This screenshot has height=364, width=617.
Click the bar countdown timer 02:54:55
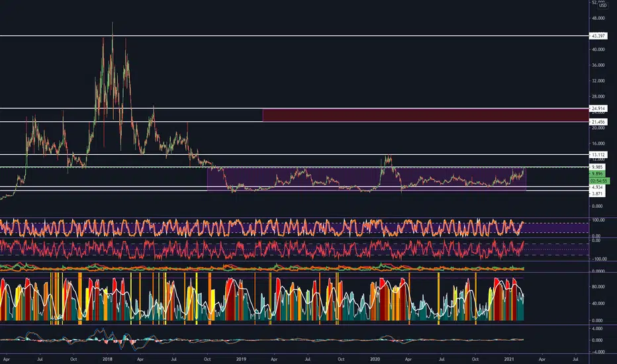tap(599, 181)
